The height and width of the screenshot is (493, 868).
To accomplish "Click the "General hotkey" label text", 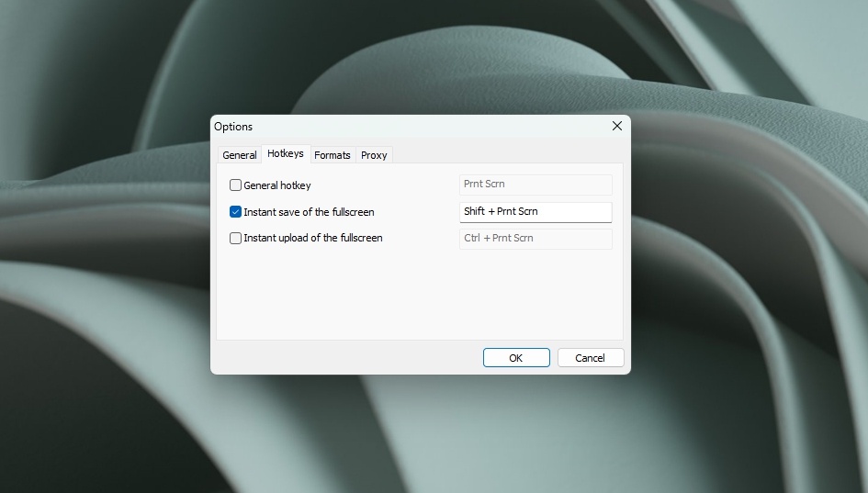I will click(276, 185).
